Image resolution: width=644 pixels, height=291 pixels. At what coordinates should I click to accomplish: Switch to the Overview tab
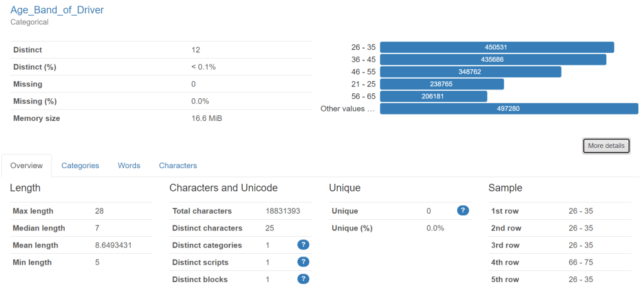pos(26,166)
